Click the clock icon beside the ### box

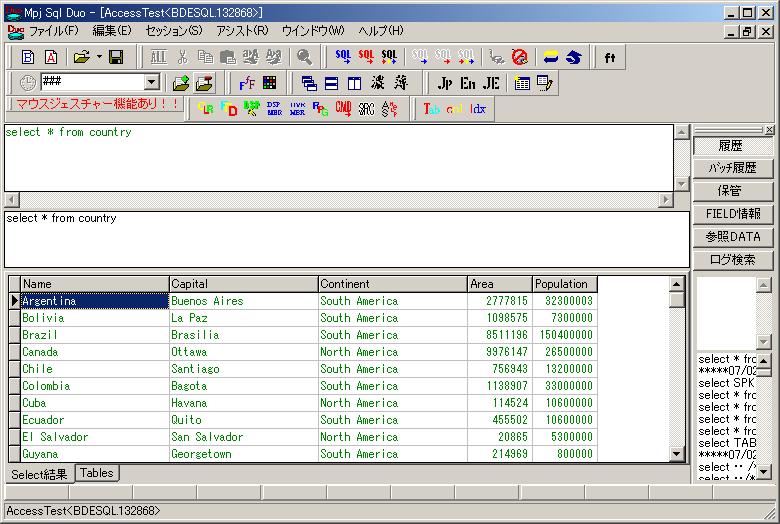(x=28, y=83)
